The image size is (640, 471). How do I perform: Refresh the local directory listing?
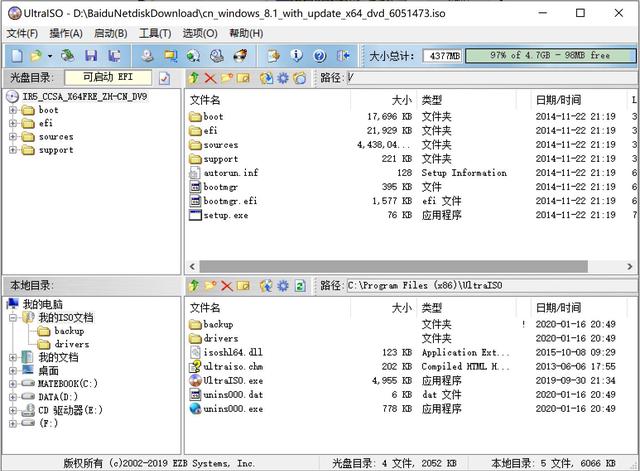[x=300, y=285]
